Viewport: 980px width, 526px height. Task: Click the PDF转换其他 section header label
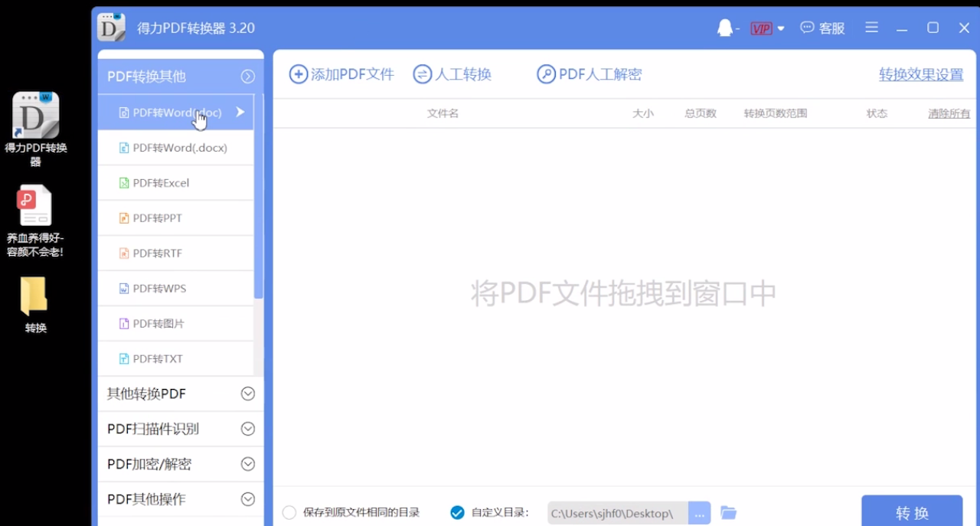pos(146,77)
